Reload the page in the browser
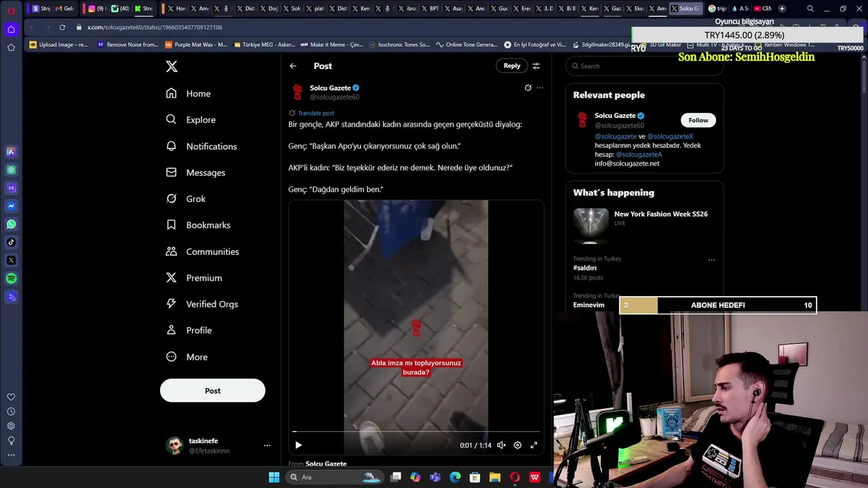Image resolution: width=868 pixels, height=488 pixels. click(62, 27)
